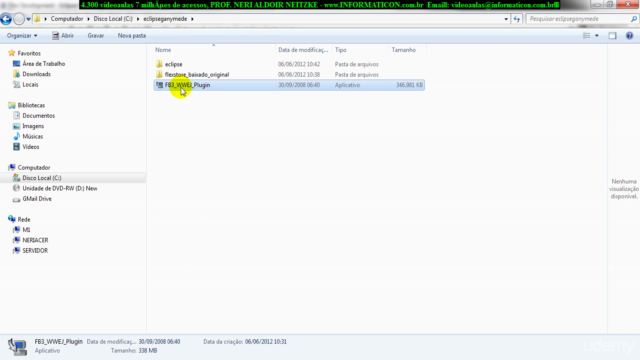Click the Data da criação value in details pane
The image size is (640, 360).
coord(266,342)
